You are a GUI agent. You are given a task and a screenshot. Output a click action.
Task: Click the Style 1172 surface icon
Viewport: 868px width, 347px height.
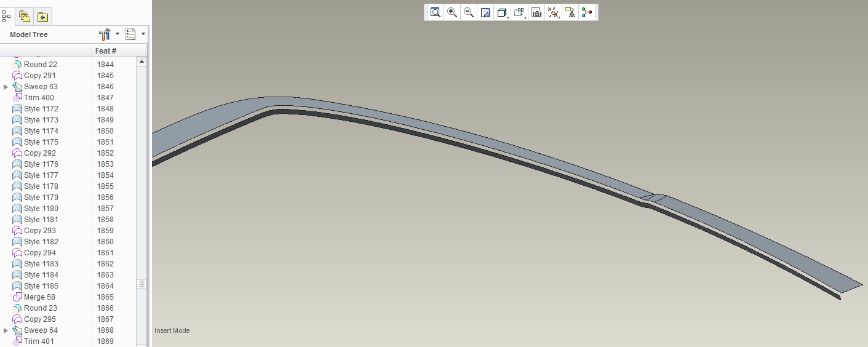pyautogui.click(x=17, y=109)
